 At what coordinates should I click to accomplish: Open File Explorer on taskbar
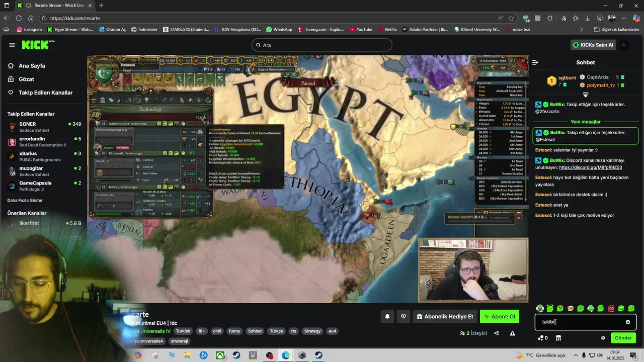(x=187, y=355)
